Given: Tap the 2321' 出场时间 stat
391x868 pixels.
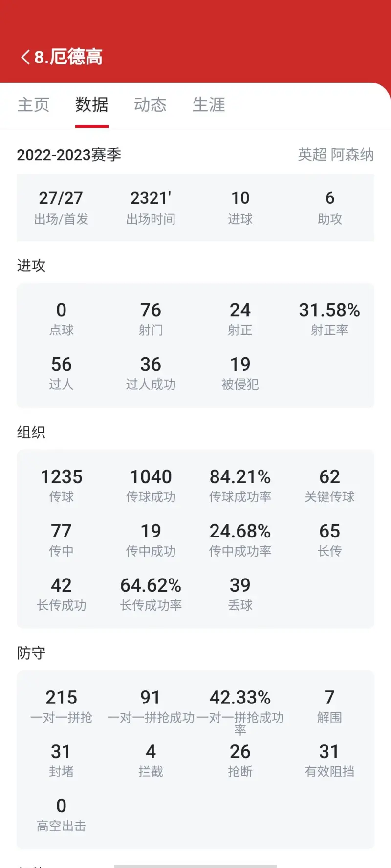Looking at the screenshot, I should tap(151, 207).
